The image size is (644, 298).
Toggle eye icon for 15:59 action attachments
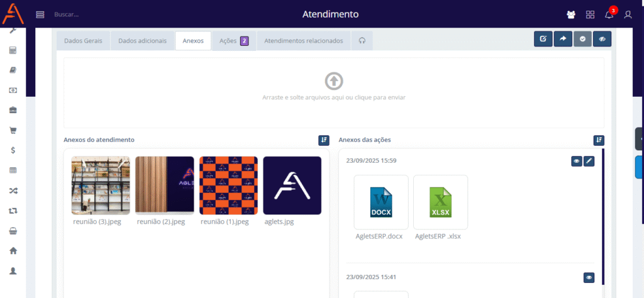[577, 162]
